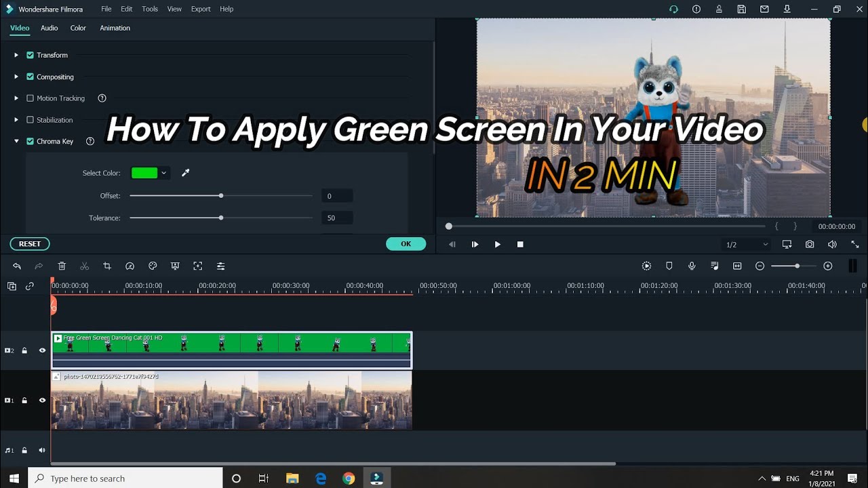Click the add track icon
Viewport: 868px width, 488px height.
[x=12, y=286]
